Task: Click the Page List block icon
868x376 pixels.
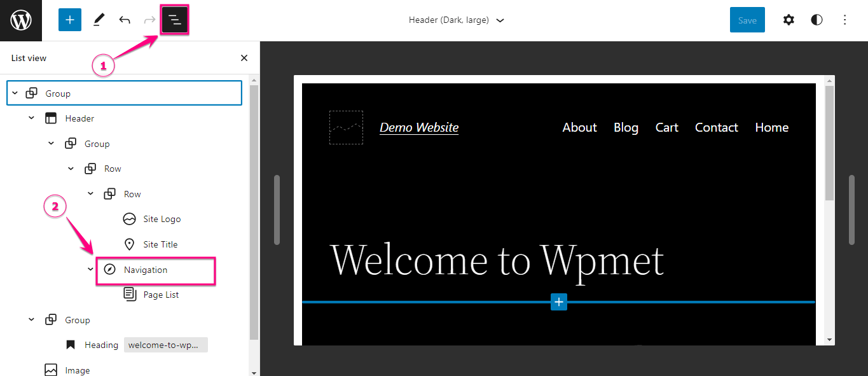Action: [x=129, y=295]
